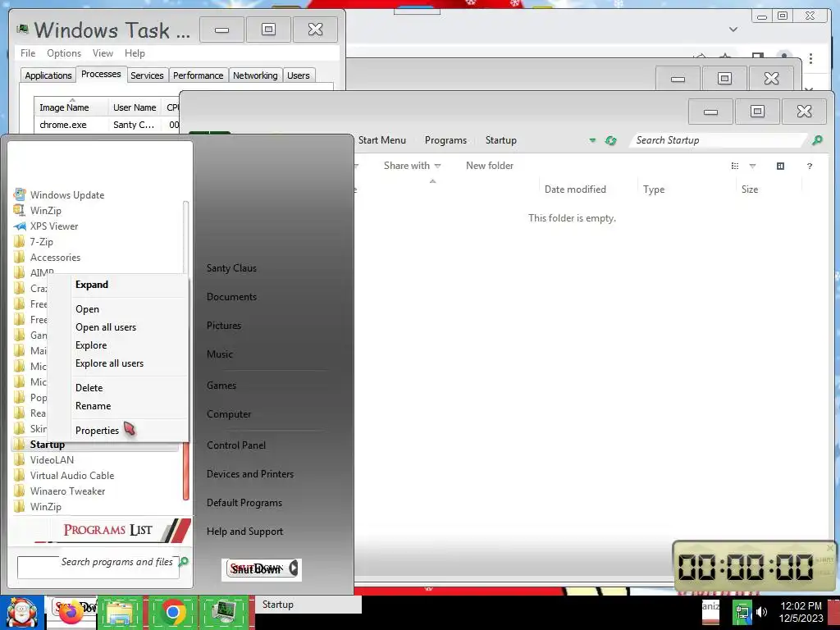Sort processes by User Name column
This screenshot has height=630, width=840.
click(135, 107)
